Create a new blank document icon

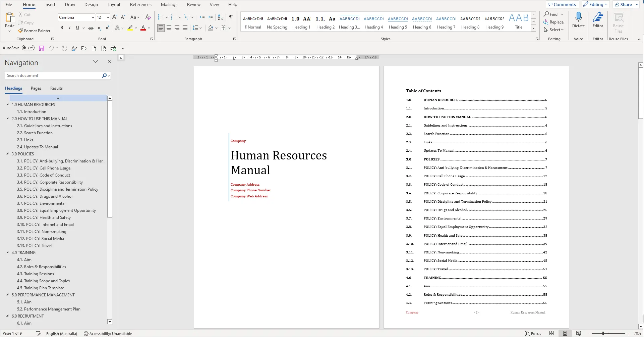94,48
